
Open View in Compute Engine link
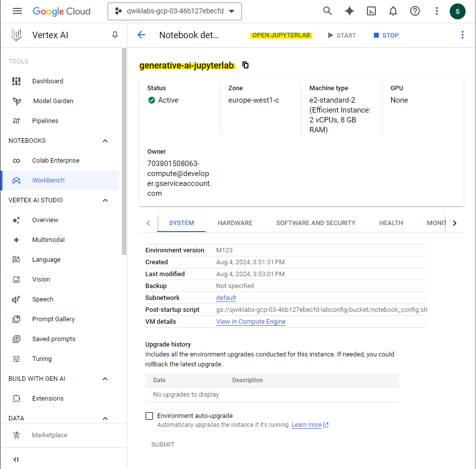(251, 321)
